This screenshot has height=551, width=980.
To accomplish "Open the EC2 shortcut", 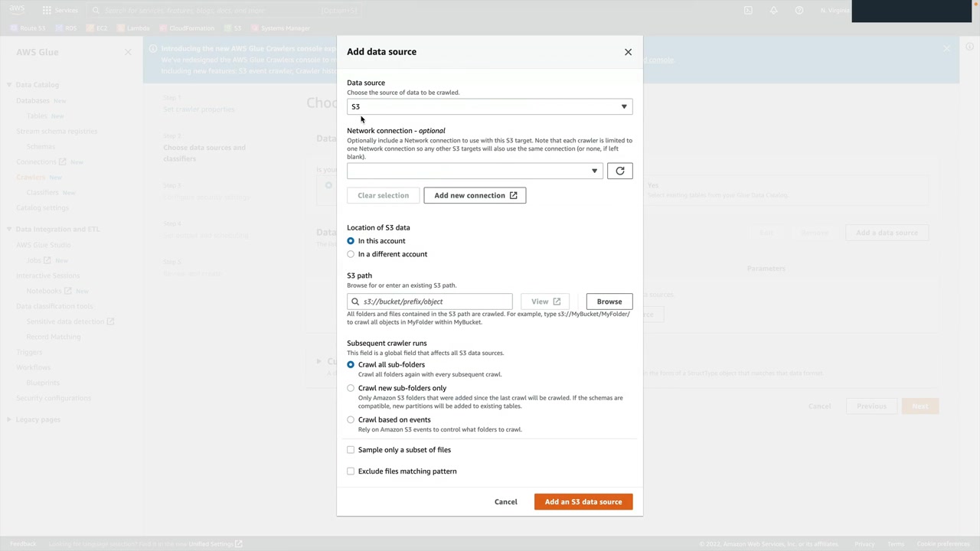I will click(96, 28).
